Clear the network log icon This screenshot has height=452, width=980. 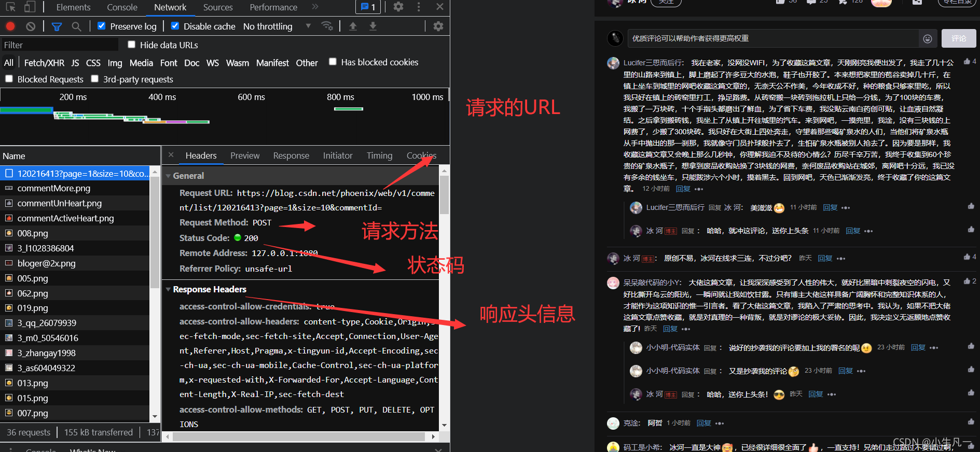[31, 26]
